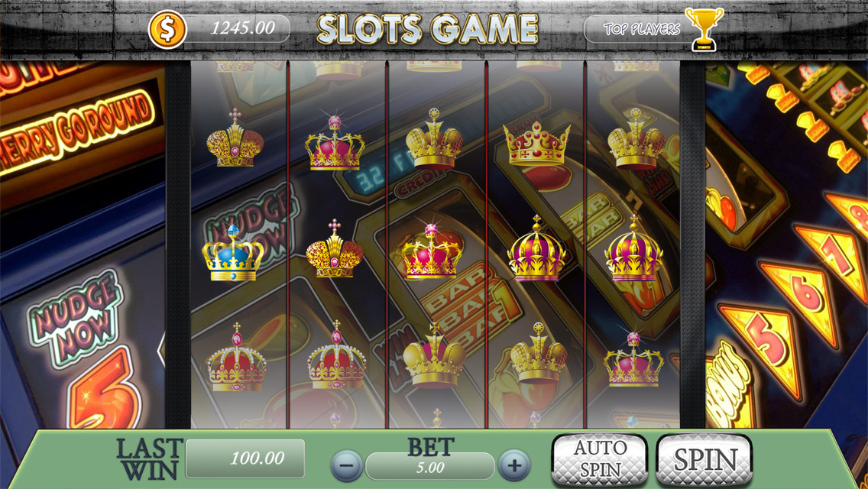Tap the pink jeweled crown top of second reel
868x489 pixels.
tap(335, 142)
